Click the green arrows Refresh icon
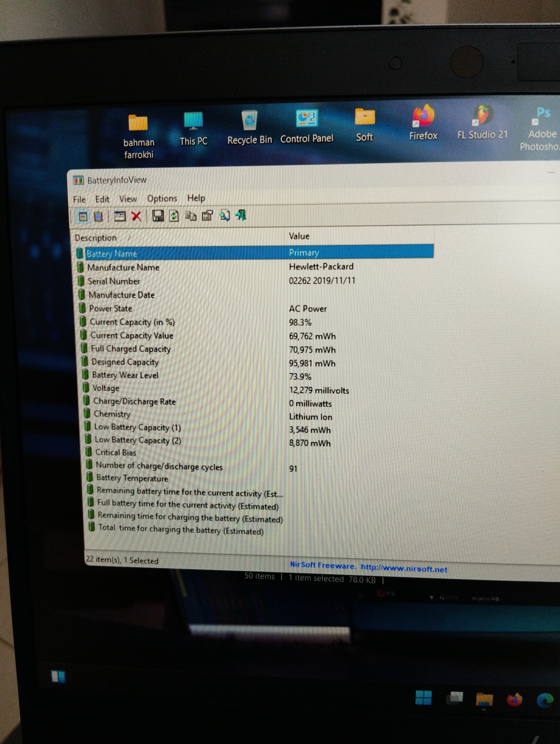This screenshot has width=560, height=744. [x=174, y=216]
